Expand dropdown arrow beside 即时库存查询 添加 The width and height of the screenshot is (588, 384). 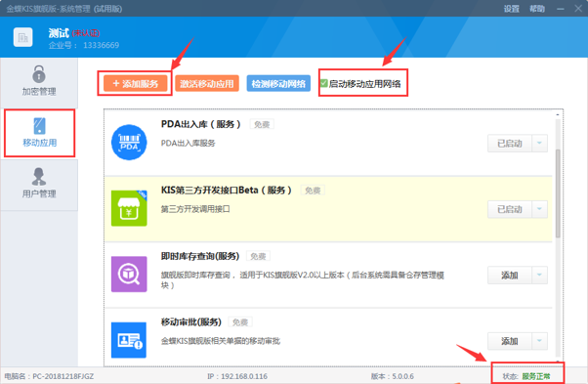[x=539, y=276]
